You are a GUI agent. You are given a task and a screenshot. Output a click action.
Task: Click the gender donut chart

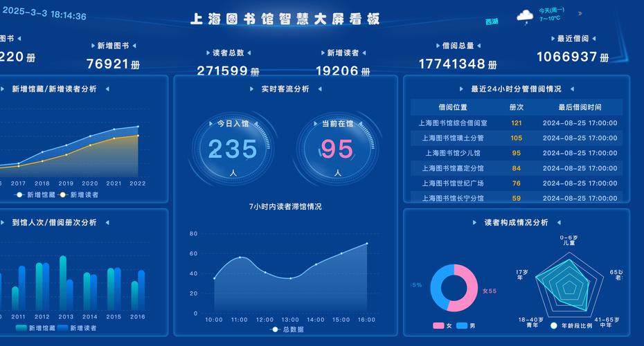pyautogui.click(x=454, y=287)
